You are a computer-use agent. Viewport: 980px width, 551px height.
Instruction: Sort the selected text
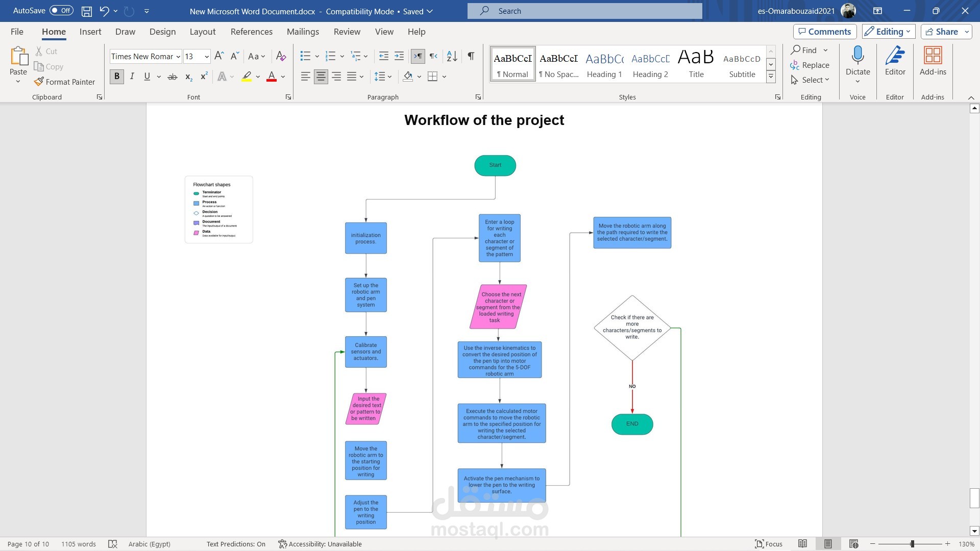452,56
